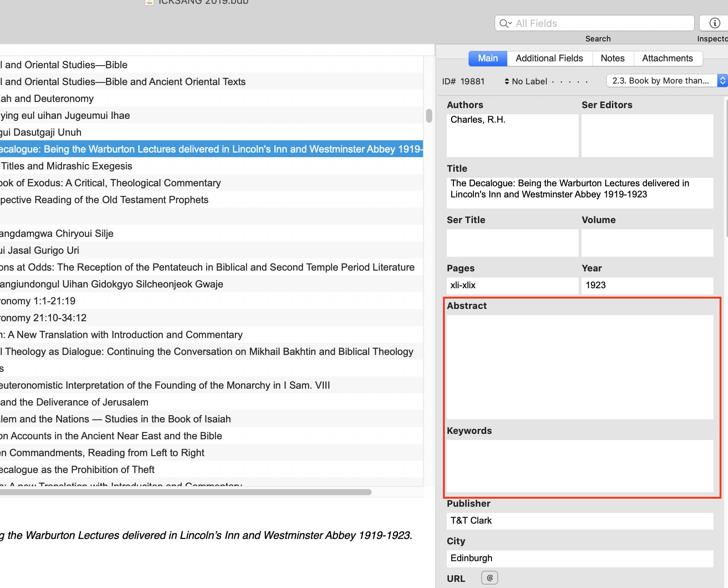
Task: Click the Publisher field T&T Clark
Action: [580, 521]
